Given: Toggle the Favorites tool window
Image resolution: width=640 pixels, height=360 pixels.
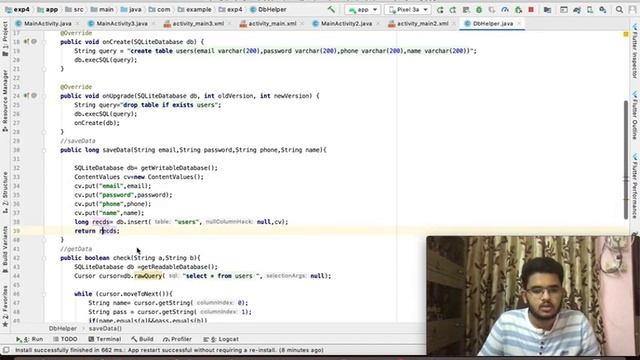Looking at the screenshot, I should coord(5,306).
